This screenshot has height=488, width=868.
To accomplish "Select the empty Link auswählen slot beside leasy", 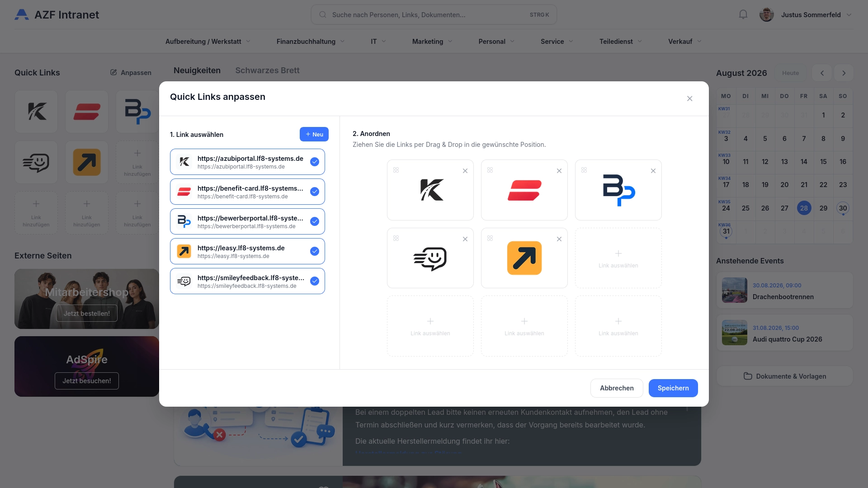I will [x=618, y=258].
